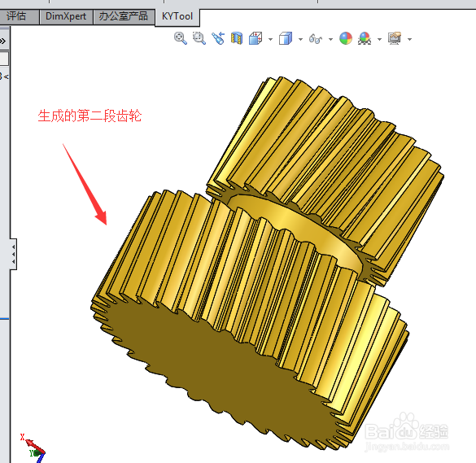Select the KYTool tab

click(x=177, y=16)
